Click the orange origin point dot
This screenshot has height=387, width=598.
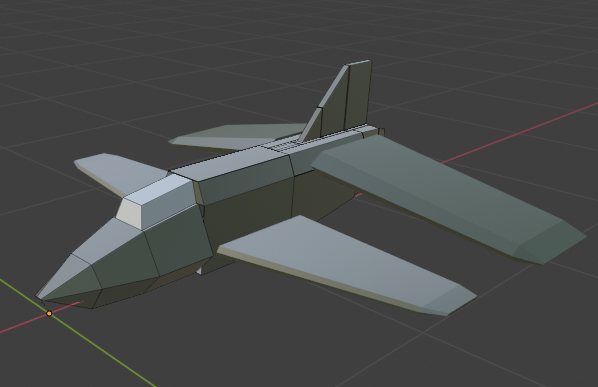coord(49,313)
